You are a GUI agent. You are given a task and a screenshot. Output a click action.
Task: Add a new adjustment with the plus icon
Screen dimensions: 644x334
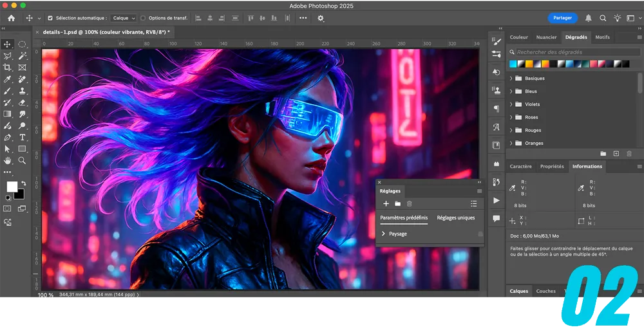386,203
